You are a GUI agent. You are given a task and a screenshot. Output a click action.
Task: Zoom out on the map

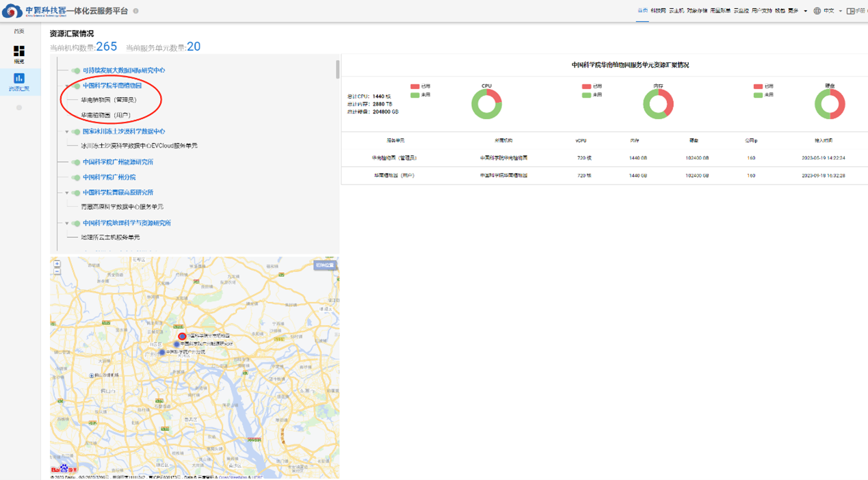click(57, 272)
